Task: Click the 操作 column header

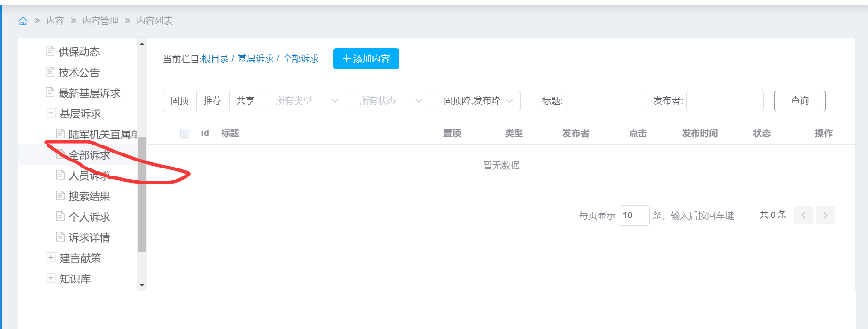Action: [x=824, y=133]
